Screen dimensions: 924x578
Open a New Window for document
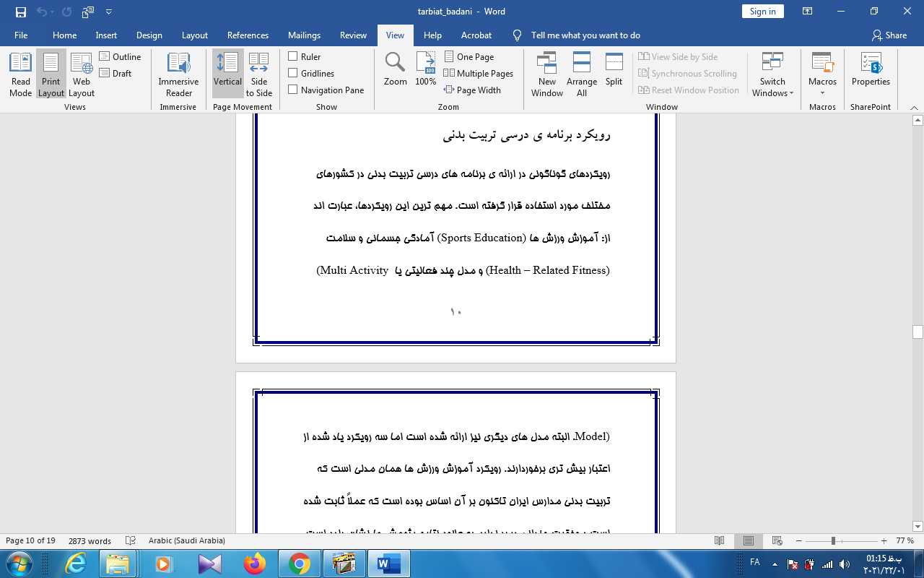(547, 74)
